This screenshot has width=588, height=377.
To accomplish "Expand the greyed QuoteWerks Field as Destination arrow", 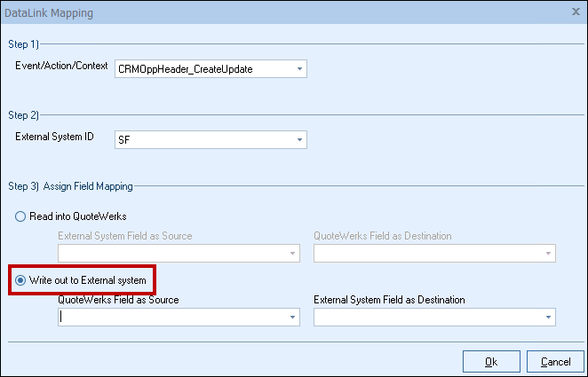I will coord(548,253).
